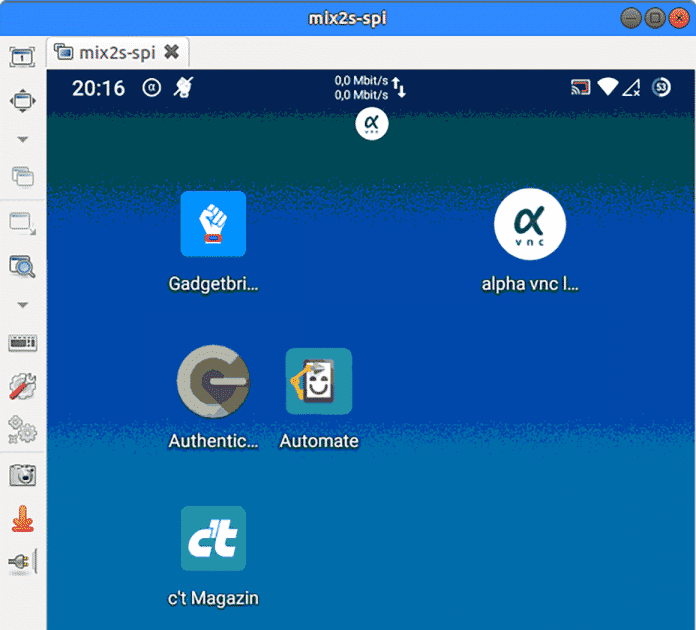
Task: Select the mix2s-spi connection tab
Action: click(x=118, y=52)
